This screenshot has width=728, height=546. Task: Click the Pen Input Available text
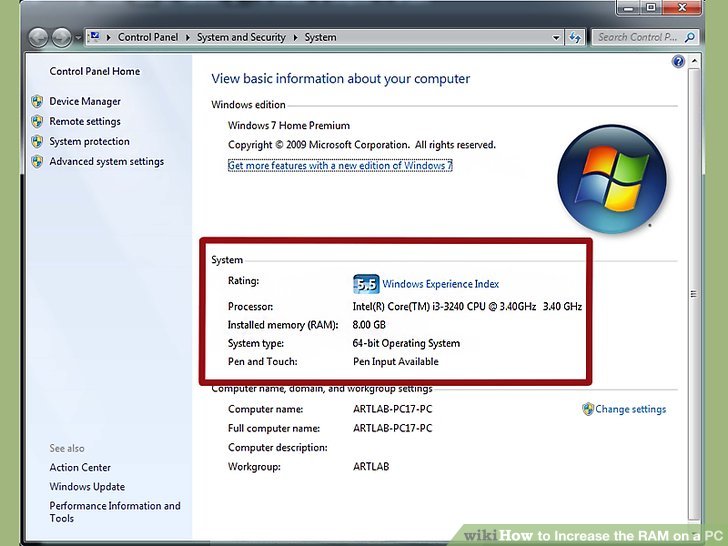(396, 362)
